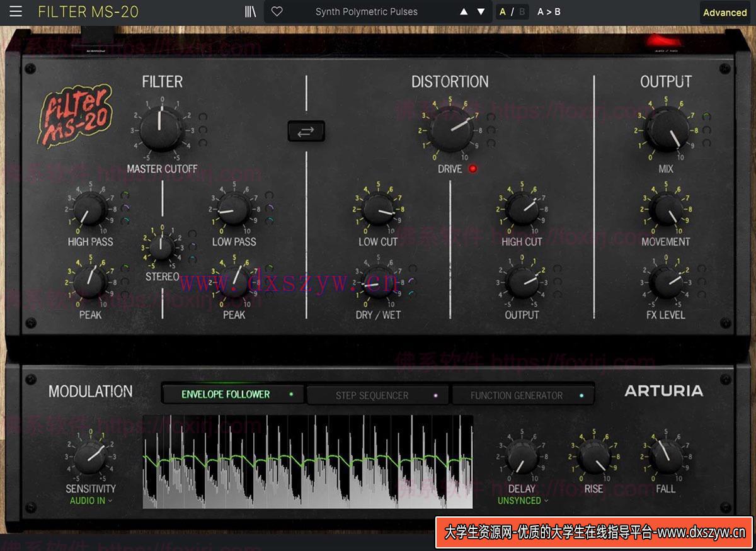Screen dimensions: 756x551
Task: Click the Low Pass knob
Action: [x=234, y=209]
